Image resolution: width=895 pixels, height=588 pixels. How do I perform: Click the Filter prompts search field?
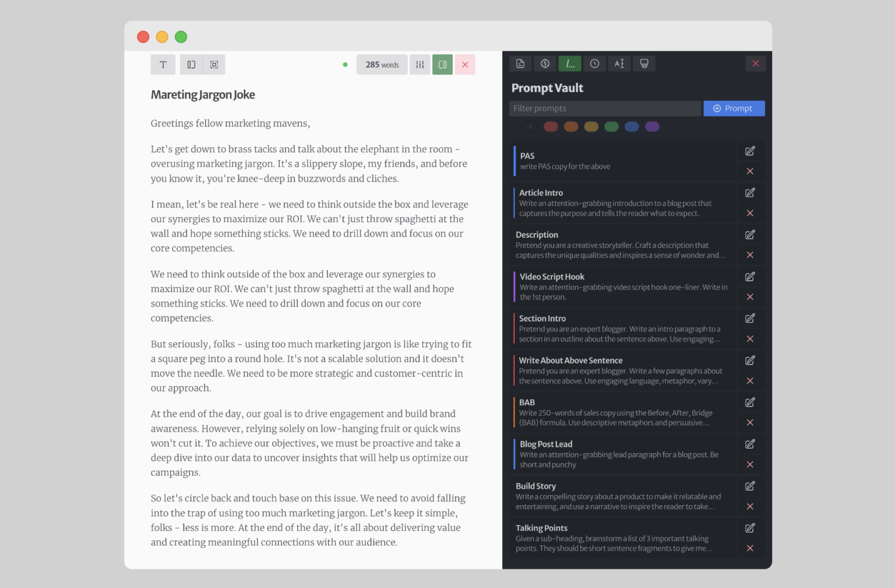[x=605, y=108]
